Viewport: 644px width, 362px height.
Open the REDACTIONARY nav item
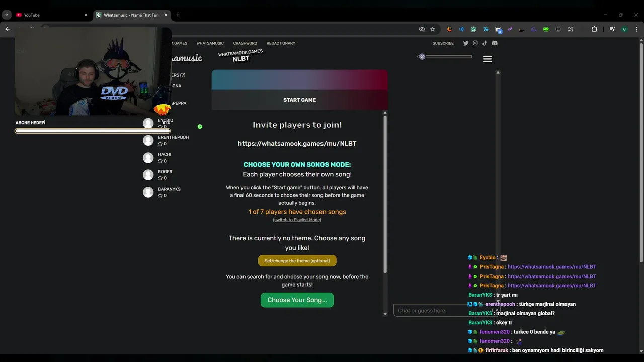281,43
